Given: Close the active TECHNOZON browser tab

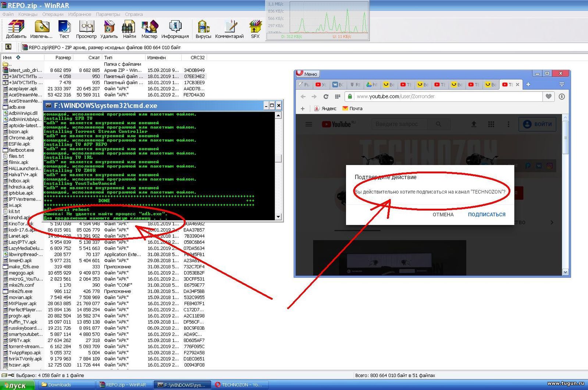Looking at the screenshot, I should [517, 85].
